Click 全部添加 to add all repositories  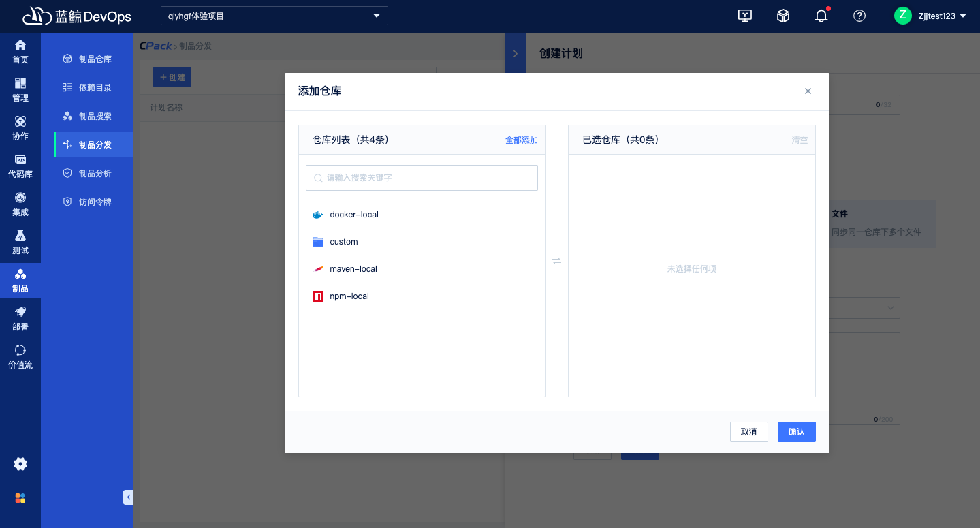pyautogui.click(x=522, y=140)
